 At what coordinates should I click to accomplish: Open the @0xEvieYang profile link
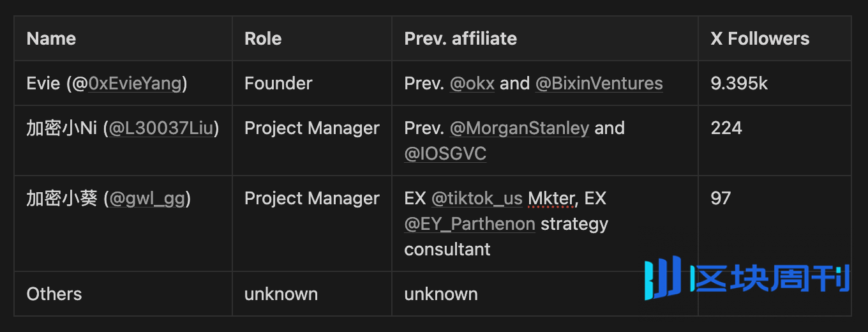tap(135, 84)
